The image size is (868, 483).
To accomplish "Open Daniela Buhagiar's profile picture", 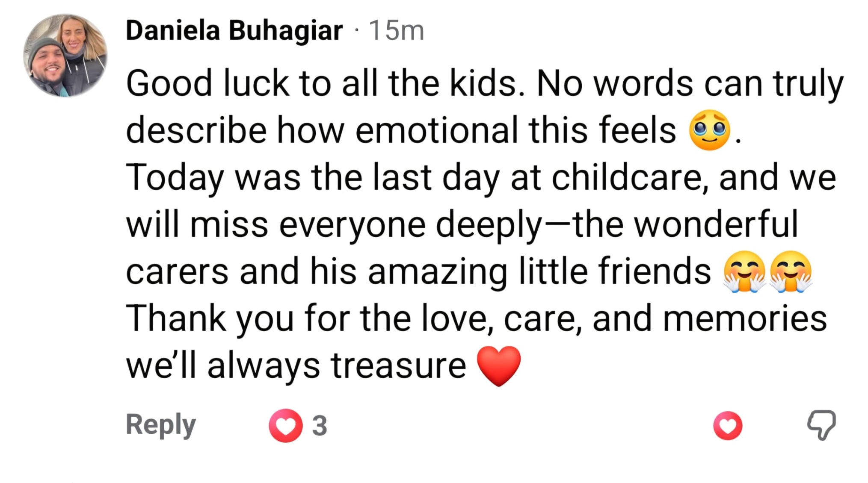I will coord(65,56).
